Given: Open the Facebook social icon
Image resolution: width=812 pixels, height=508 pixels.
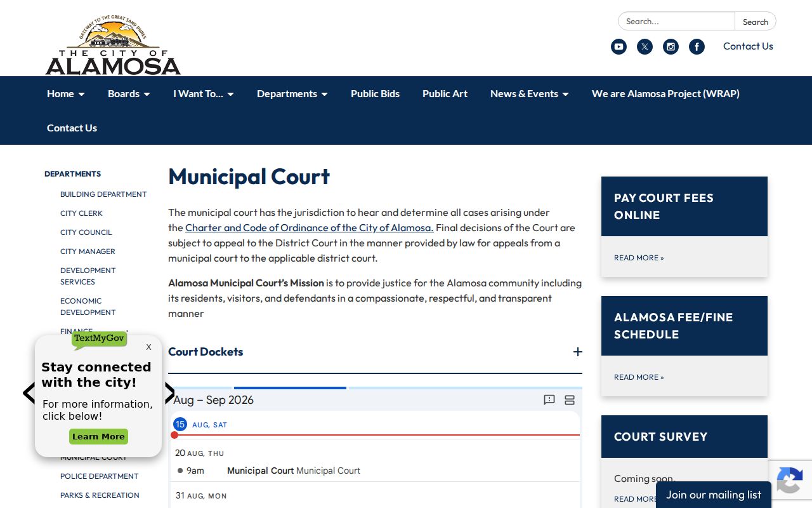Looking at the screenshot, I should (697, 46).
